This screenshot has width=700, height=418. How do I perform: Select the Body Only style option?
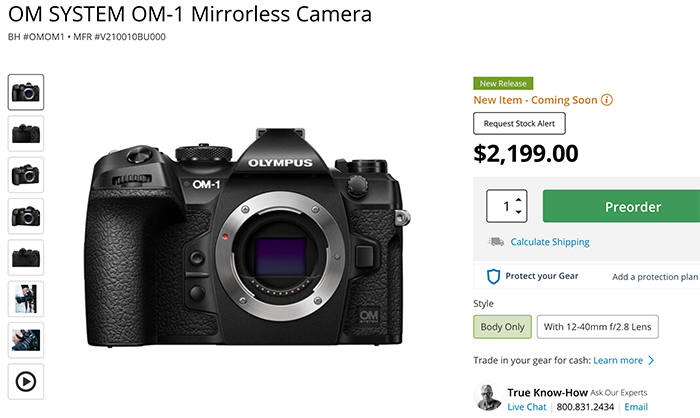click(501, 327)
